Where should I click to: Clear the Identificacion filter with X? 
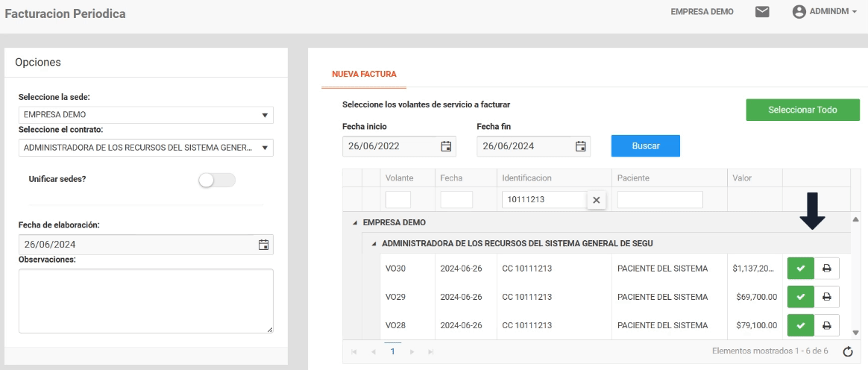click(597, 200)
